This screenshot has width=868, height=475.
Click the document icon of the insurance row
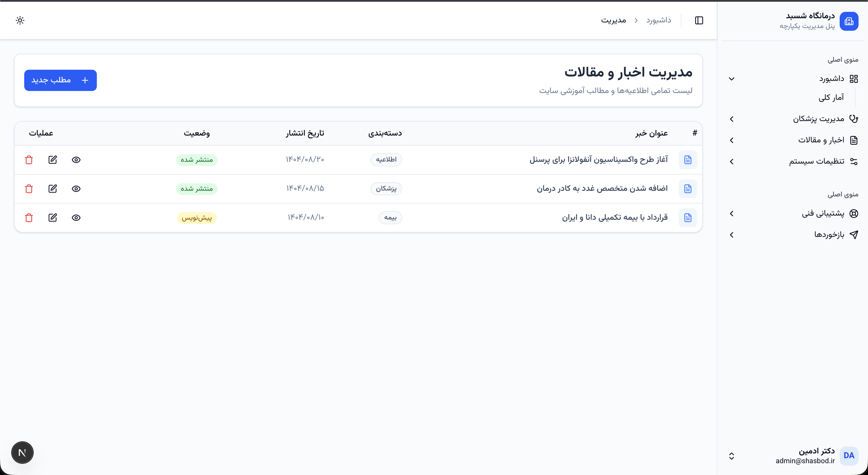pyautogui.click(x=687, y=218)
